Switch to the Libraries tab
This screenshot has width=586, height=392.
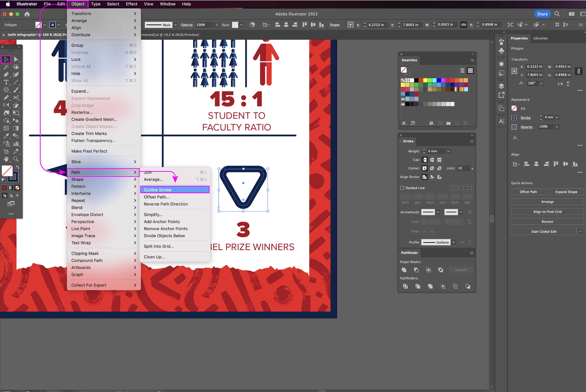(x=540, y=38)
